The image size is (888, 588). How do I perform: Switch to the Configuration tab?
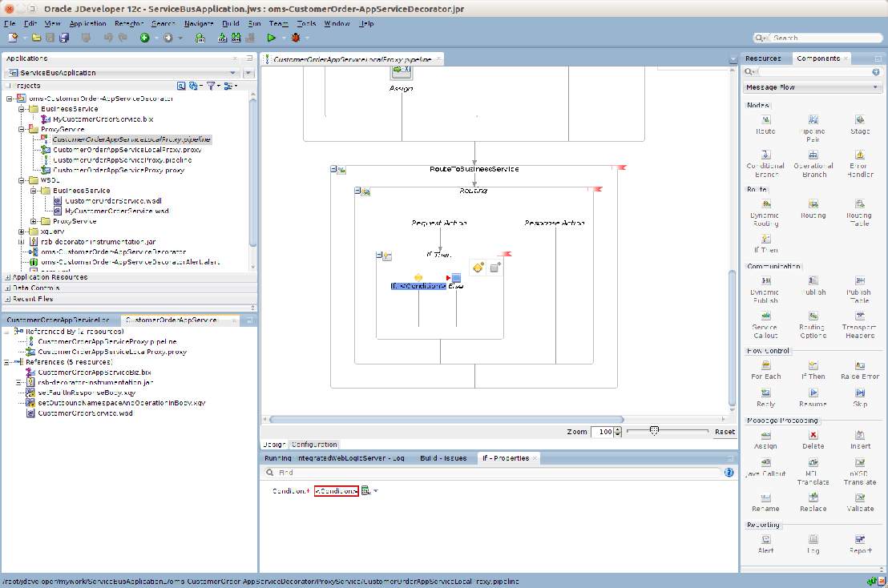pyautogui.click(x=314, y=445)
